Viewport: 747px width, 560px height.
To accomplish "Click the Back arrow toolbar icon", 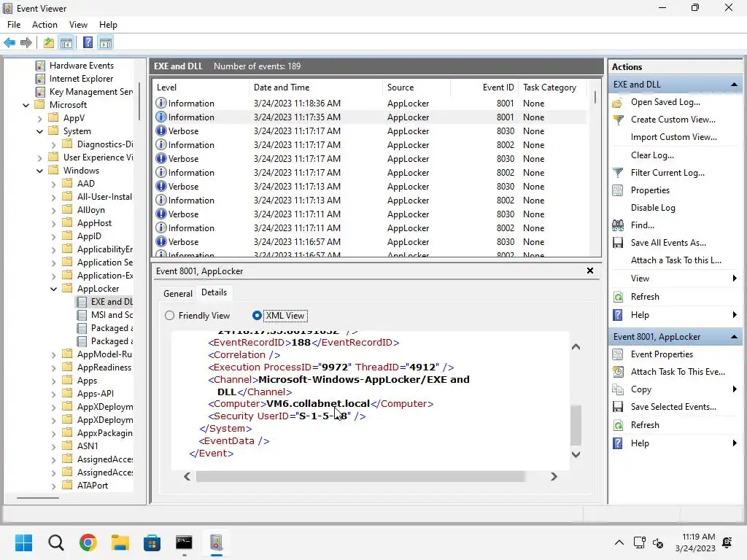I will (x=9, y=43).
